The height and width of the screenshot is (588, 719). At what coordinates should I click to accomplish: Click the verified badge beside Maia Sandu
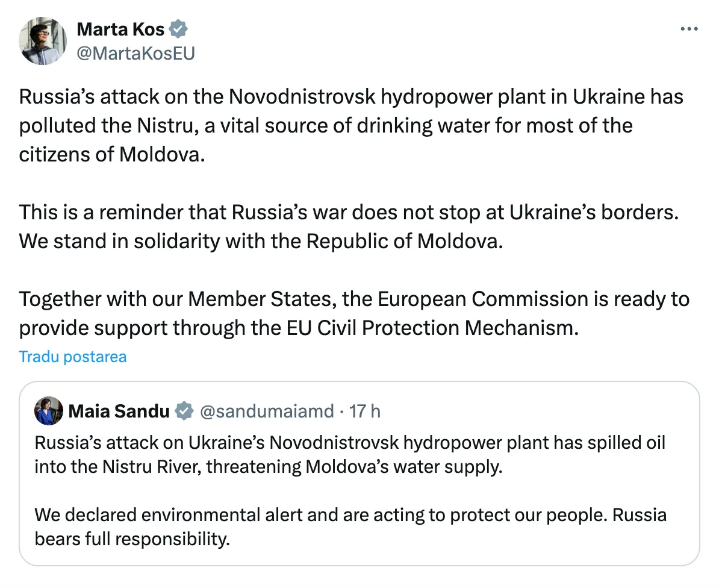[x=184, y=411]
